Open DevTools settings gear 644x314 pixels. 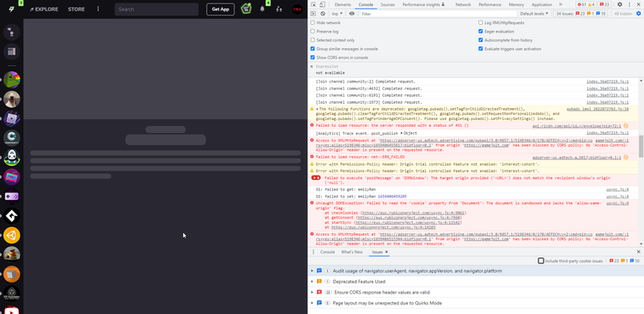click(620, 4)
